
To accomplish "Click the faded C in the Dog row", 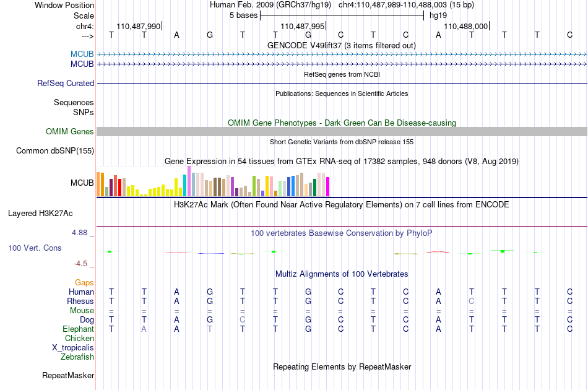I will click(x=242, y=320).
